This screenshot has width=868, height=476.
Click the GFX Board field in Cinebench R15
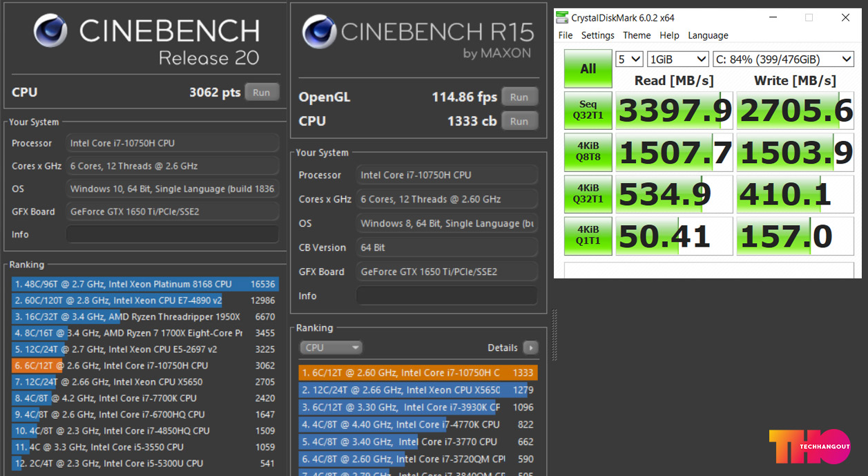pos(447,272)
